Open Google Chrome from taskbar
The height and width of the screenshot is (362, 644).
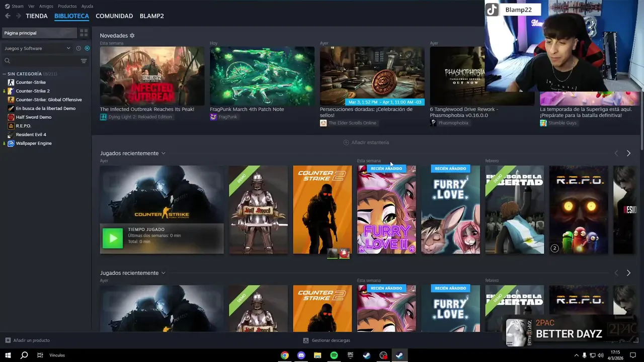click(285, 355)
